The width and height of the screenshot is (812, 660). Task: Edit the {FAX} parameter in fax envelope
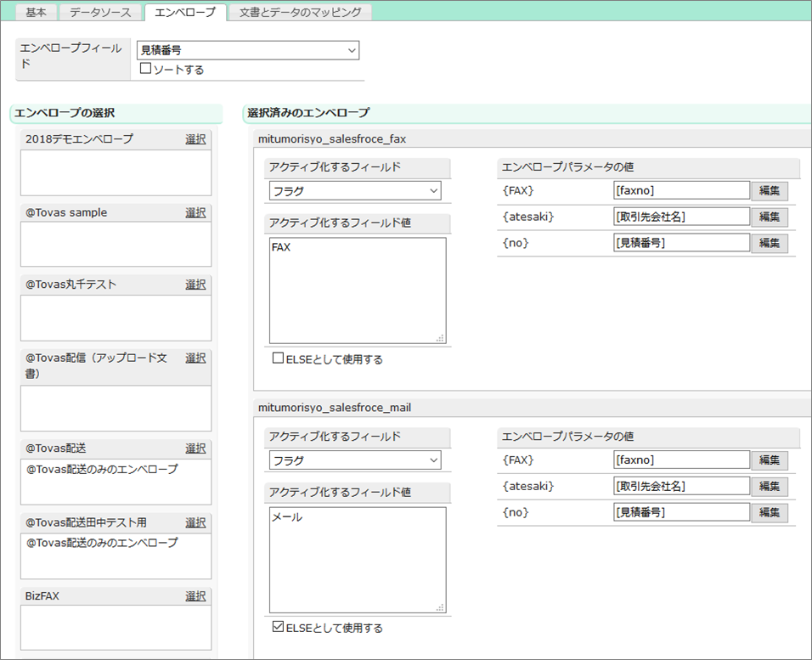pyautogui.click(x=769, y=191)
